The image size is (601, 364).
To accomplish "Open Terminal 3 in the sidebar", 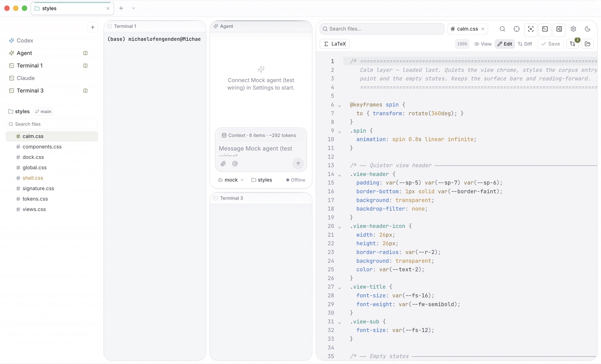I will click(30, 91).
